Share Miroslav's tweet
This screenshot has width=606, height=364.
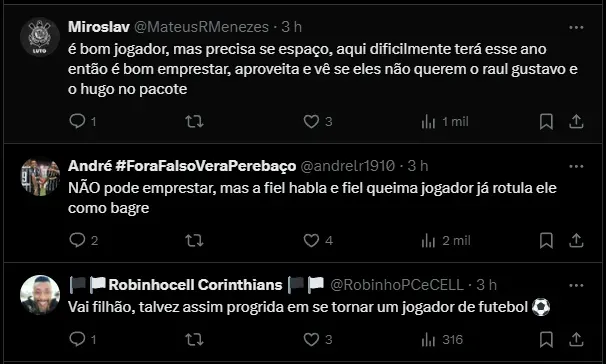[x=576, y=122]
